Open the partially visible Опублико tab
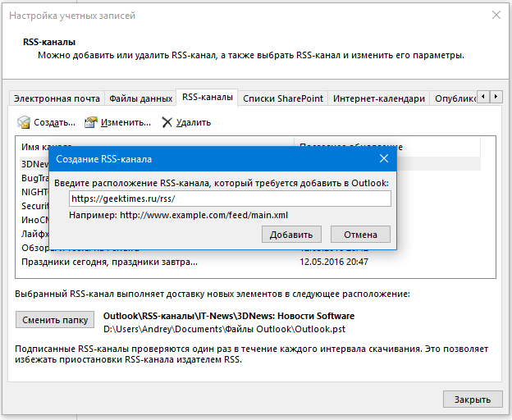The width and height of the screenshot is (512, 420). click(454, 98)
